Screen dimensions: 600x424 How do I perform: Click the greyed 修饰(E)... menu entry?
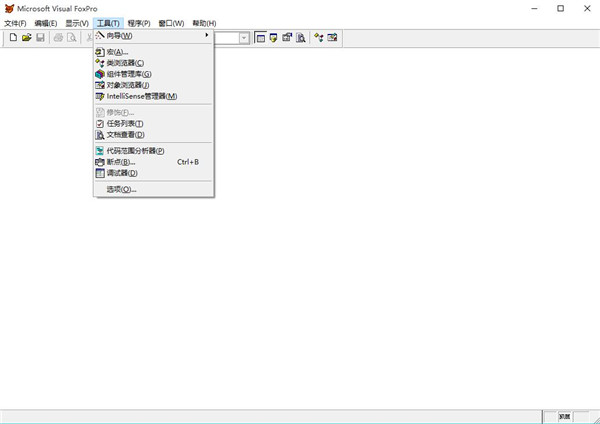click(x=153, y=113)
